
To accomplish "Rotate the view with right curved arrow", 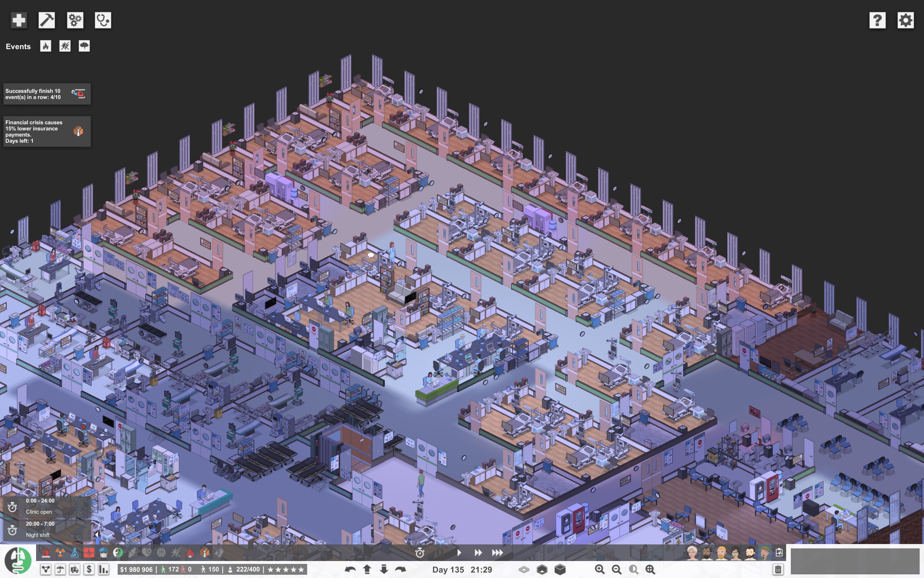I will (x=400, y=569).
